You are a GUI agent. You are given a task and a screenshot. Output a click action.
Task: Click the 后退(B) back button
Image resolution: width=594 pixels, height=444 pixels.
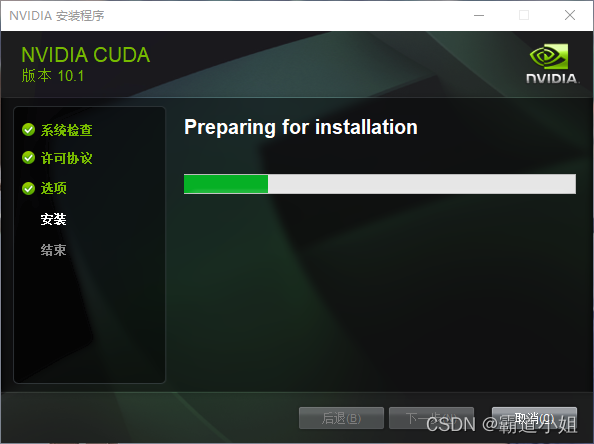tap(341, 418)
